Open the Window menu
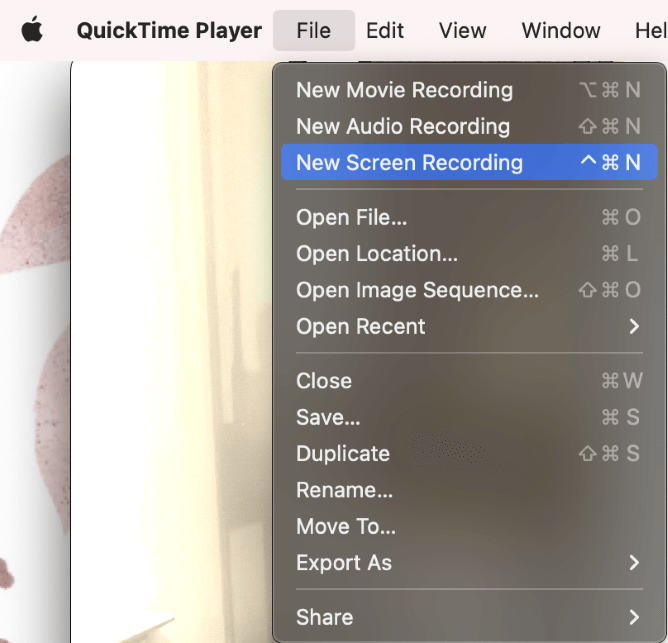The image size is (668, 643). (561, 30)
